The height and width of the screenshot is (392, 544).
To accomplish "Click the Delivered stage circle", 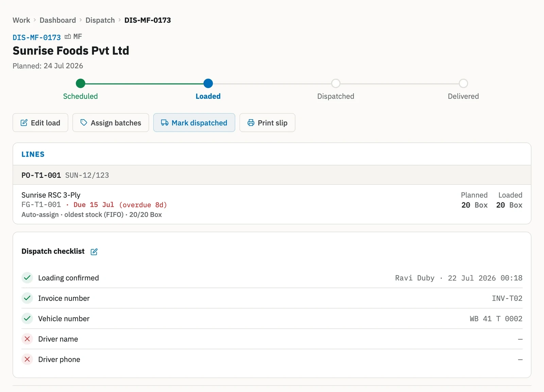I will [463, 83].
